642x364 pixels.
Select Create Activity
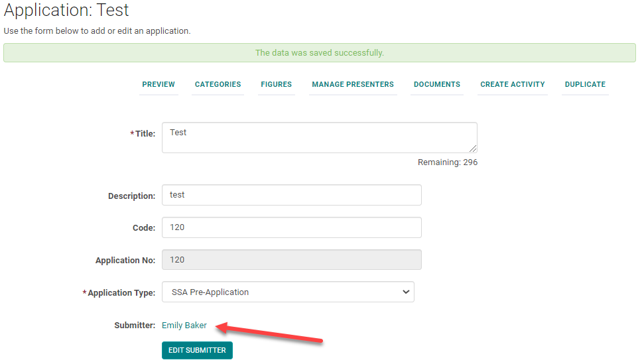pyautogui.click(x=513, y=84)
